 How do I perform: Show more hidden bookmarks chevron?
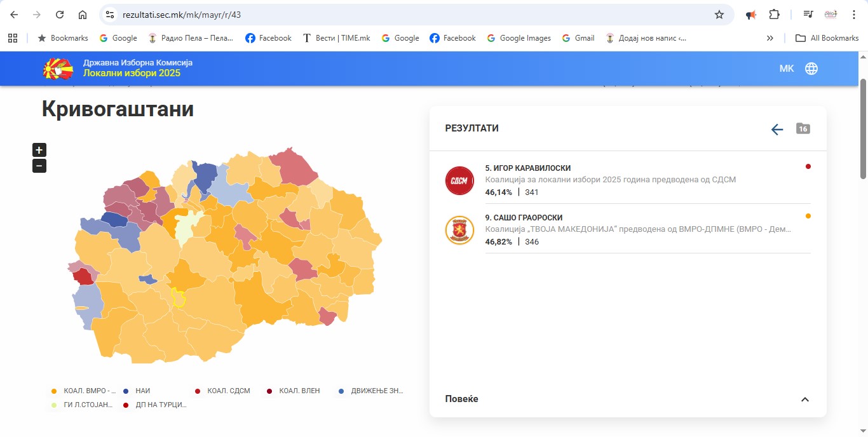point(770,38)
